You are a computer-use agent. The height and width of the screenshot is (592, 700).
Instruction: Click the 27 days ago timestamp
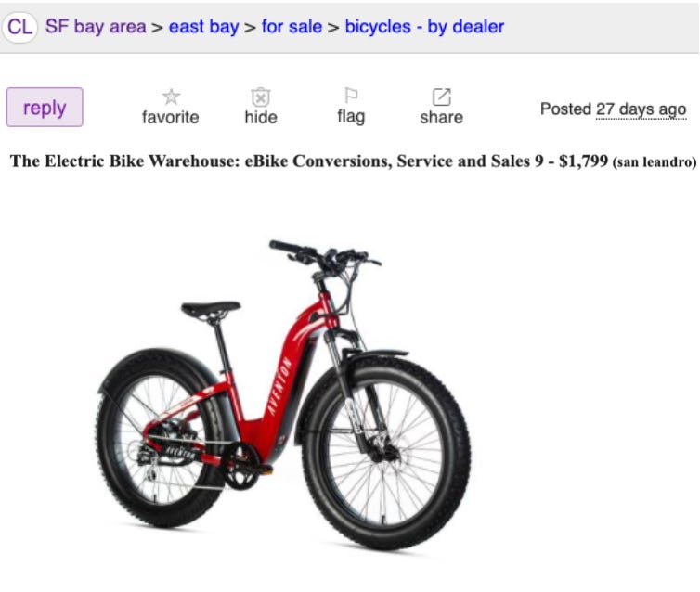tap(642, 109)
